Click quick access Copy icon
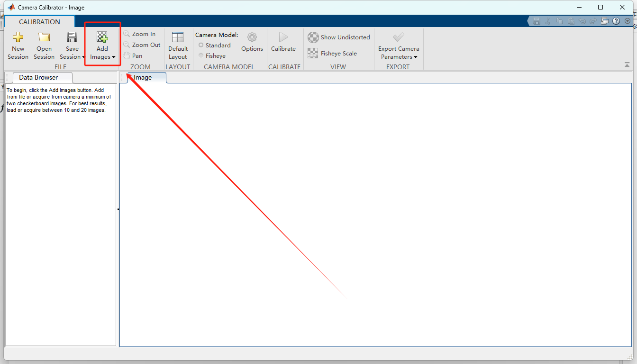Screen dimensions: 637x364 point(560,21)
